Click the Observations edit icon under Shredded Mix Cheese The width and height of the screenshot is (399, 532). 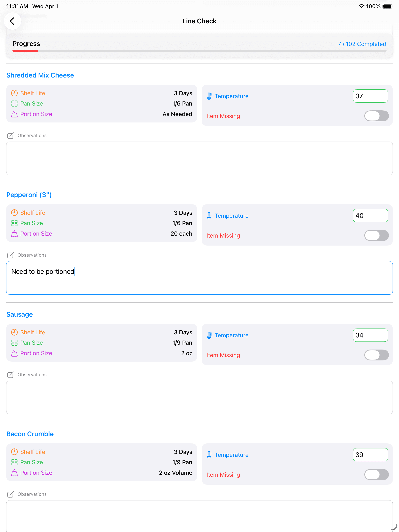point(11,136)
